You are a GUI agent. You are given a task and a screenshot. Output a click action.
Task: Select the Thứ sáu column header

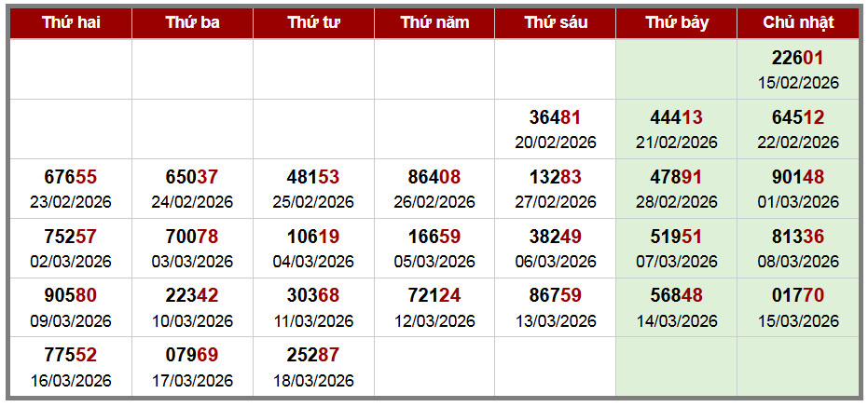(556, 22)
